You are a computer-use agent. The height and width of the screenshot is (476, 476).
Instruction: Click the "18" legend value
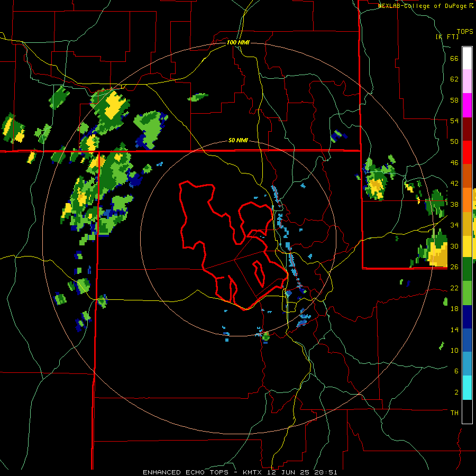(454, 309)
